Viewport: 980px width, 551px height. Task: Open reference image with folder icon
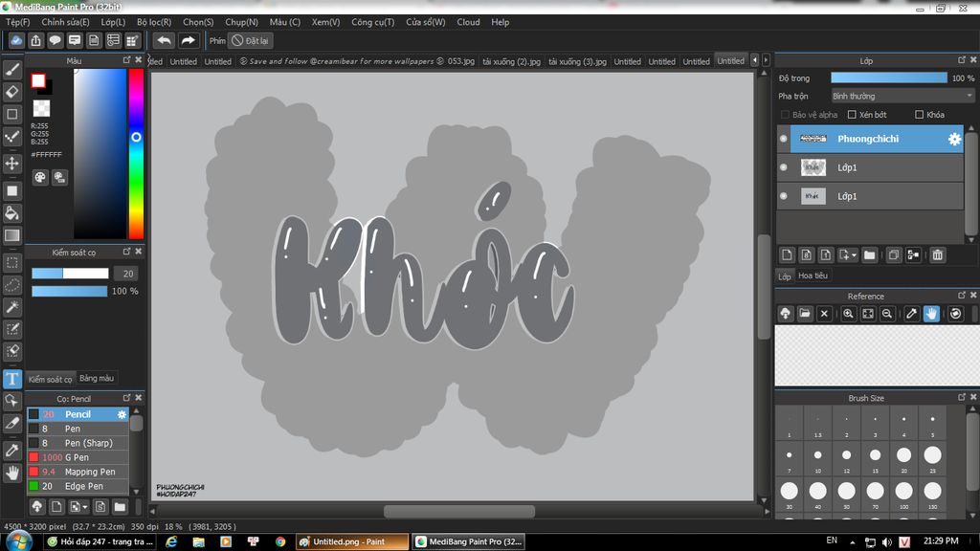[x=805, y=314]
